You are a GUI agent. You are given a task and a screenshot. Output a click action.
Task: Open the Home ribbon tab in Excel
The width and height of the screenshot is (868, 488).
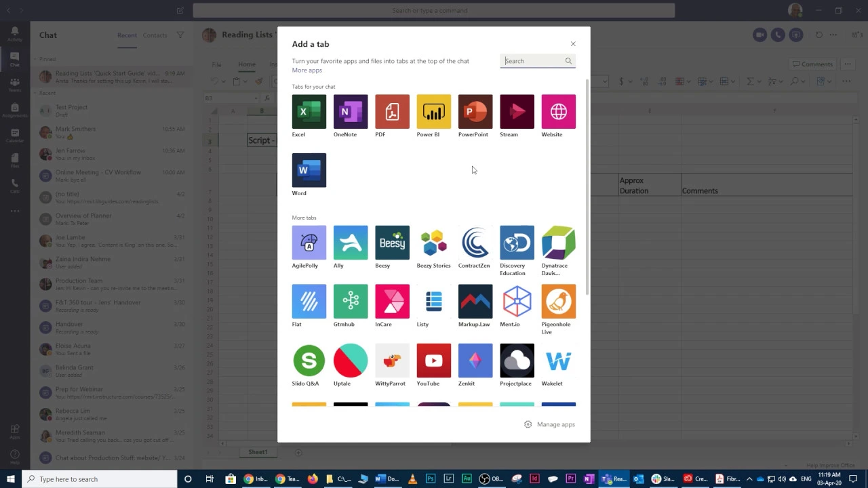247,64
